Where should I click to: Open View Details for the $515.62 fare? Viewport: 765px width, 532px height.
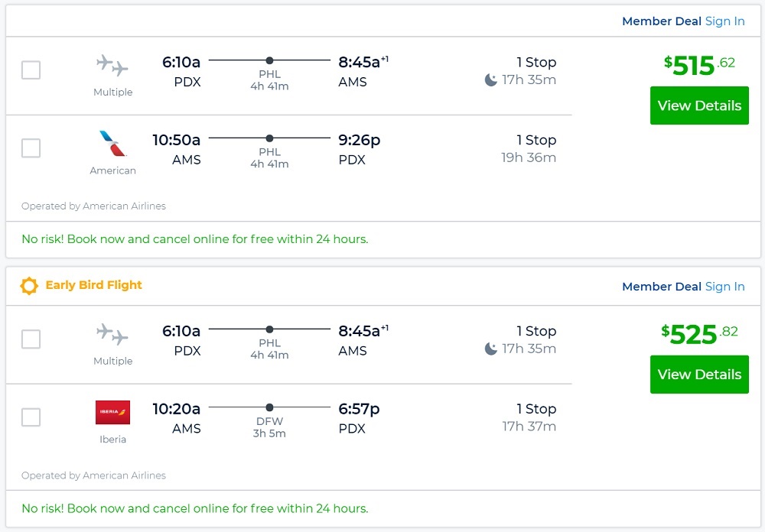click(x=699, y=105)
